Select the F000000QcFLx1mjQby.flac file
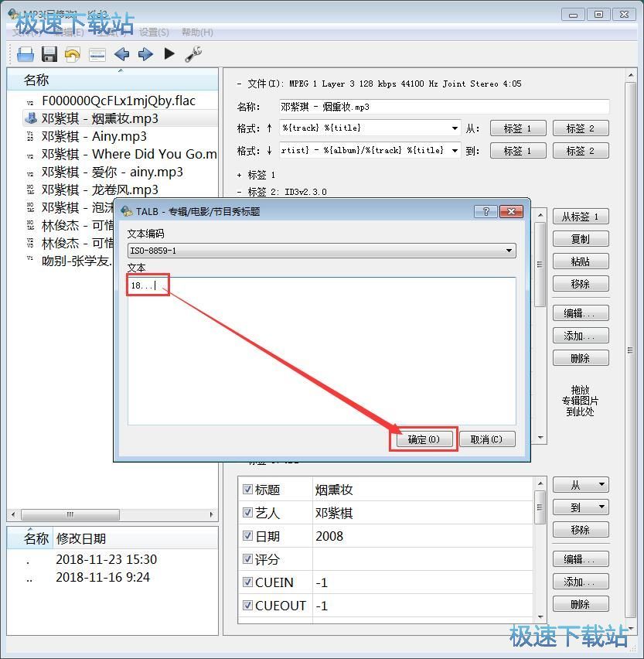 118,101
